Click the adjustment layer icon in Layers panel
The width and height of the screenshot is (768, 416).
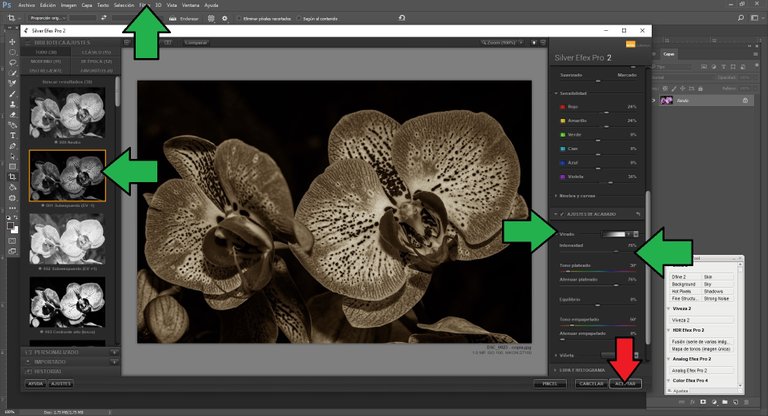tap(714, 402)
